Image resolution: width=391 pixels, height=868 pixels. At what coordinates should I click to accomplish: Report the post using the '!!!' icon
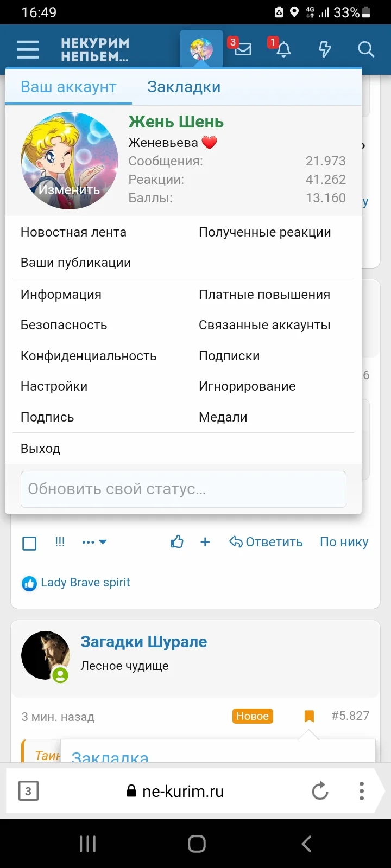[x=60, y=541]
